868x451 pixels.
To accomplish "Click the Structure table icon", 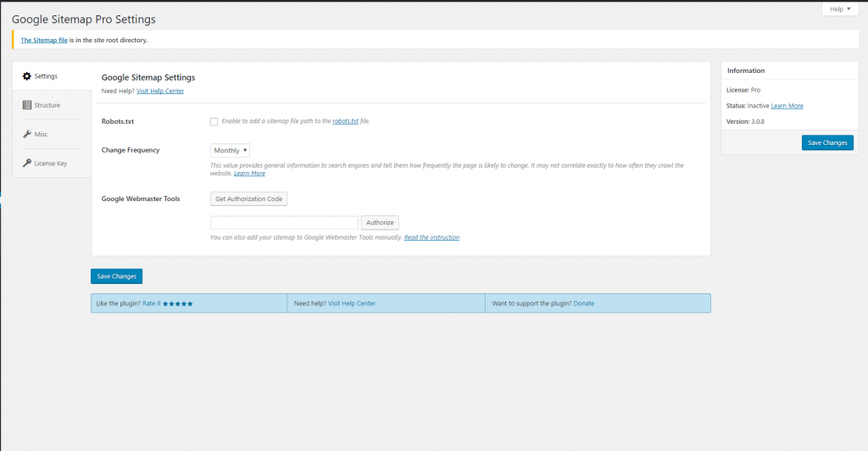I will (26, 105).
